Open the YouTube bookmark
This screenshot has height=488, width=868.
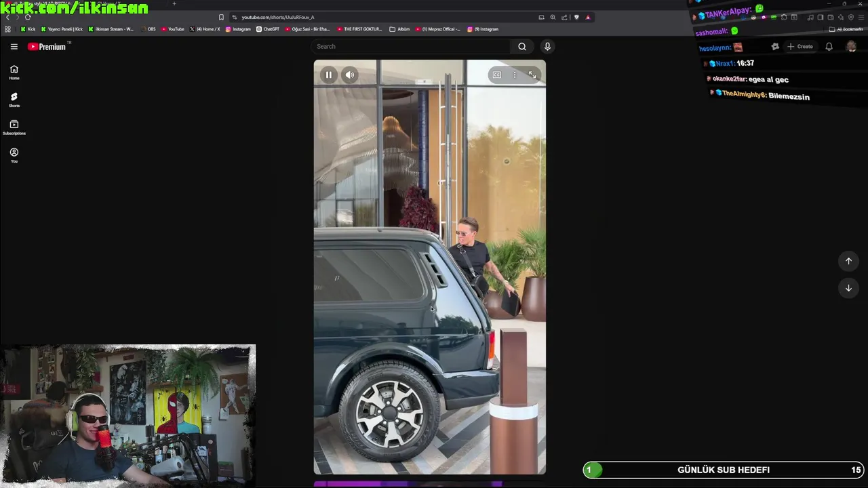click(x=173, y=29)
